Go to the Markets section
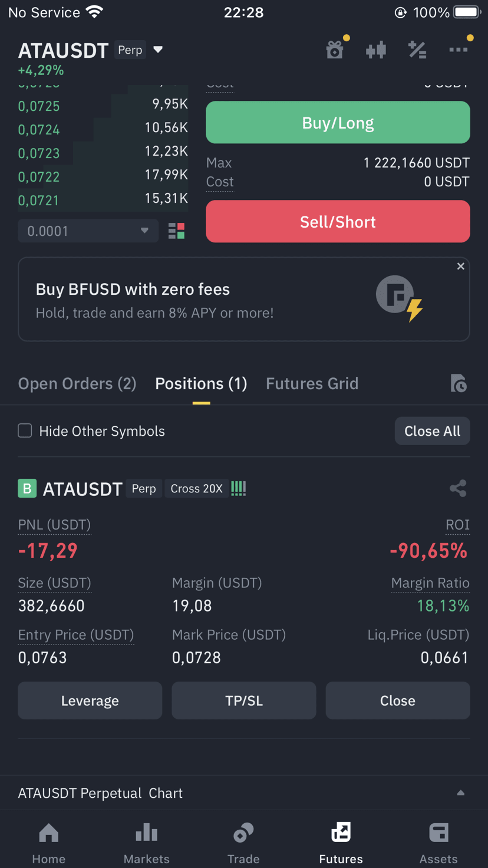The width and height of the screenshot is (488, 868). click(146, 843)
